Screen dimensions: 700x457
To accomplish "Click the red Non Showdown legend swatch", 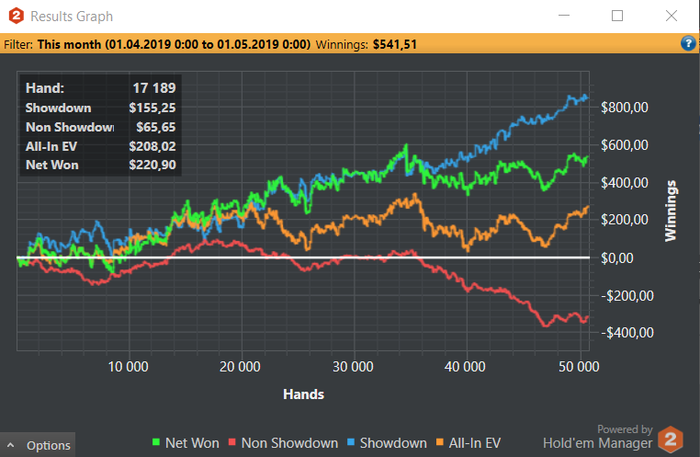I will coord(232,442).
